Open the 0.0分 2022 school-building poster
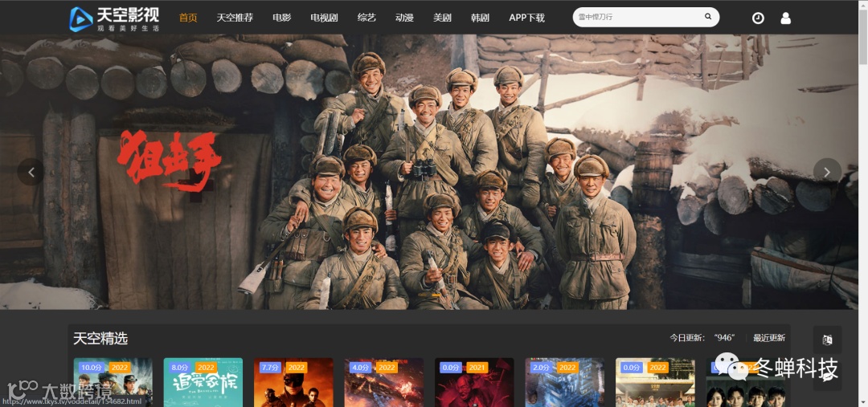The image size is (868, 407). coord(656,383)
